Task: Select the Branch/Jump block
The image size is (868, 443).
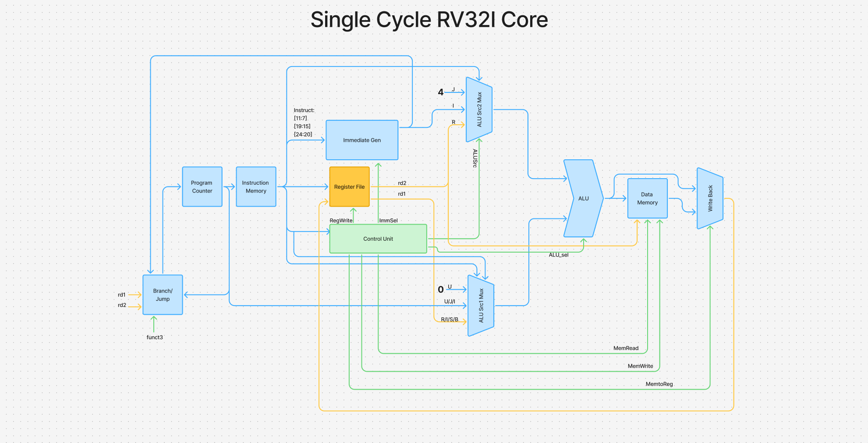Action: tap(163, 295)
